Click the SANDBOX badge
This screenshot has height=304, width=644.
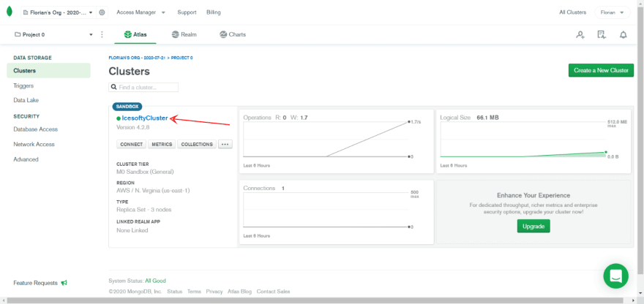(127, 106)
